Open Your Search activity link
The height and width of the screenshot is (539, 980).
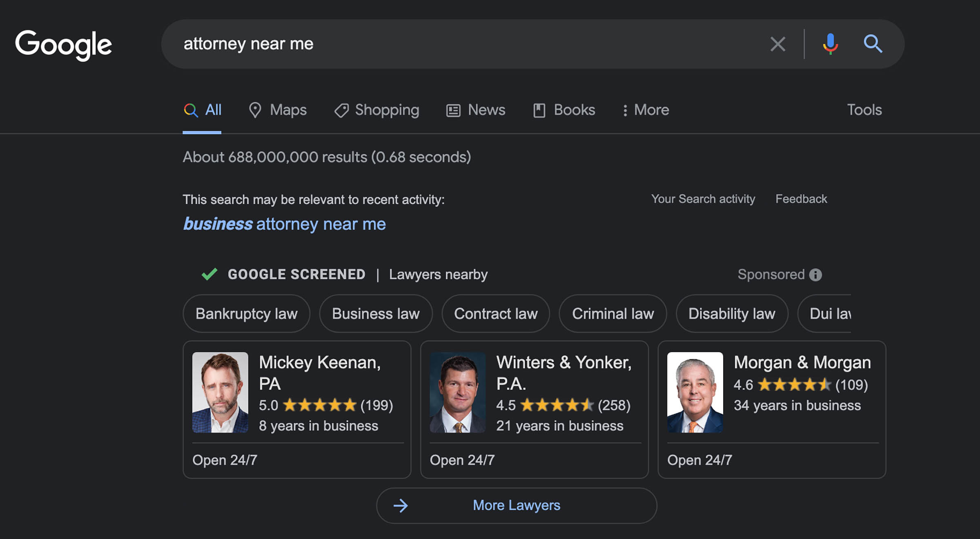point(703,199)
